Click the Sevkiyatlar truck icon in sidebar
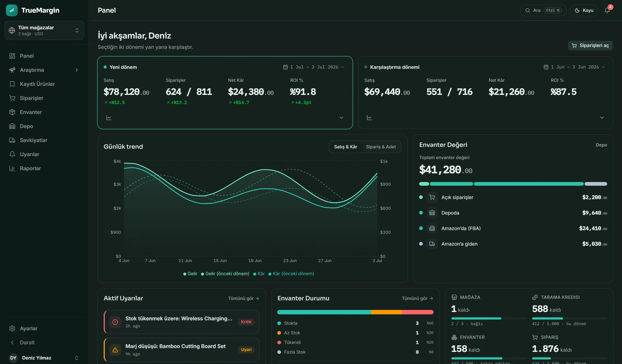This screenshot has width=622, height=364. 12,140
